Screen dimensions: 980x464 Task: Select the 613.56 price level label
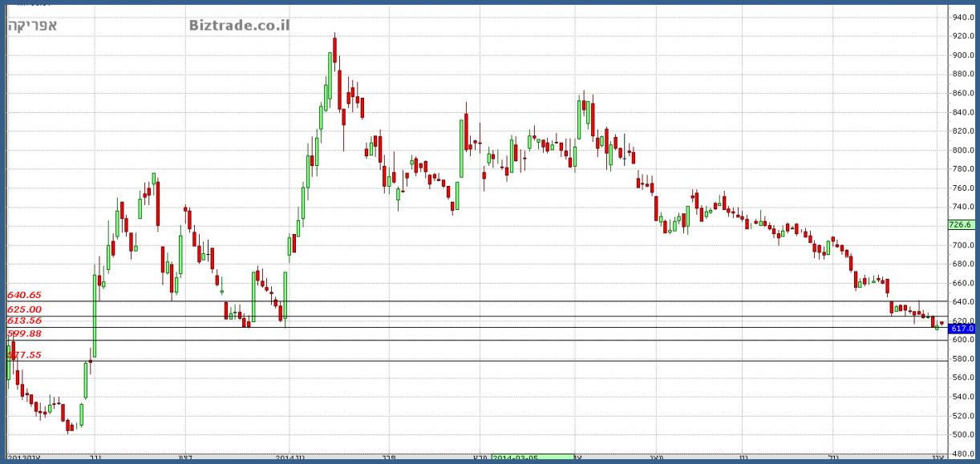23,321
